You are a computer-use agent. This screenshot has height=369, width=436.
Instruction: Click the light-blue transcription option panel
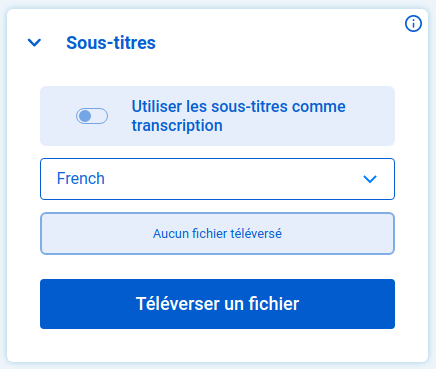(x=217, y=116)
